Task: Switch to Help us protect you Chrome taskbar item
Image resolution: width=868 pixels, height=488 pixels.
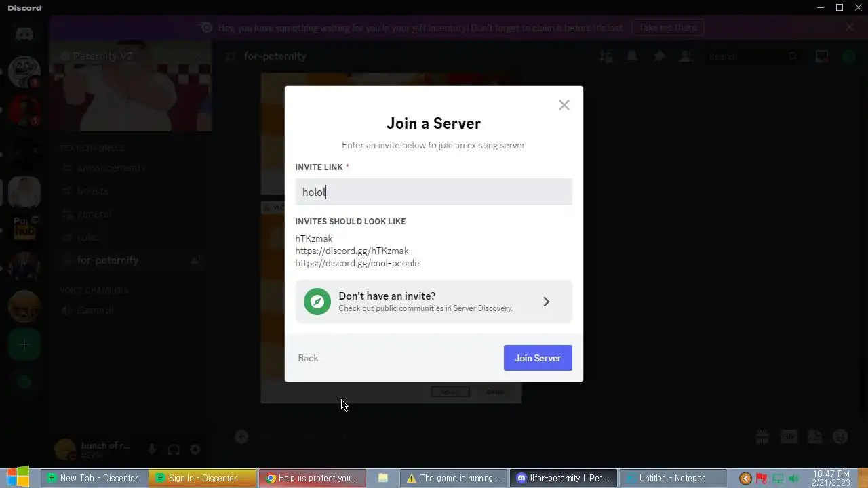Action: (312, 478)
